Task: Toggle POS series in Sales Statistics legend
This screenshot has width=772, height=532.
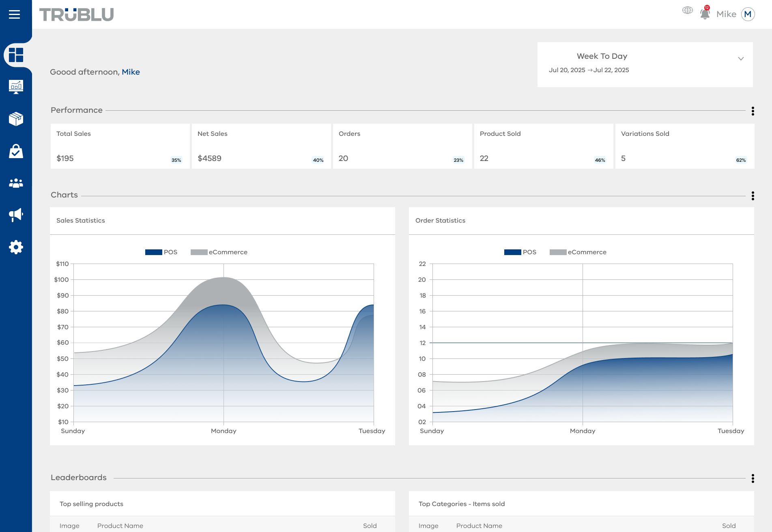Action: pyautogui.click(x=161, y=252)
